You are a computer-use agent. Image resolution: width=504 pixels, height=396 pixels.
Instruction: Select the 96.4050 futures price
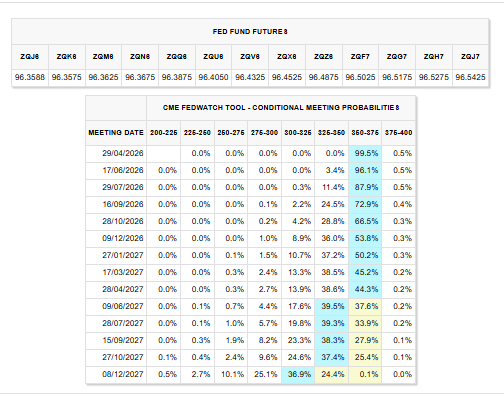(x=213, y=77)
